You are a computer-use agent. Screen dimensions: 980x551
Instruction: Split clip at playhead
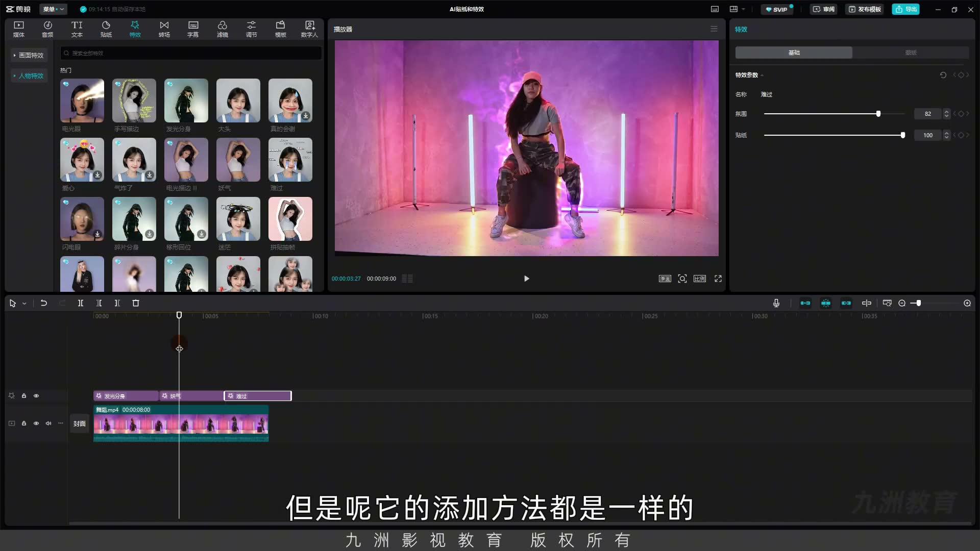click(80, 303)
